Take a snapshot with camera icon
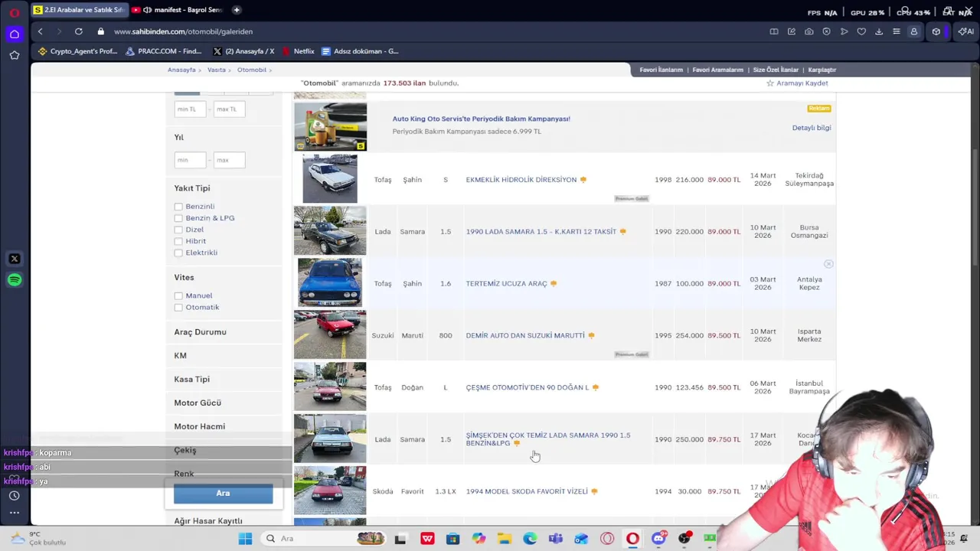980x551 pixels. (x=809, y=31)
